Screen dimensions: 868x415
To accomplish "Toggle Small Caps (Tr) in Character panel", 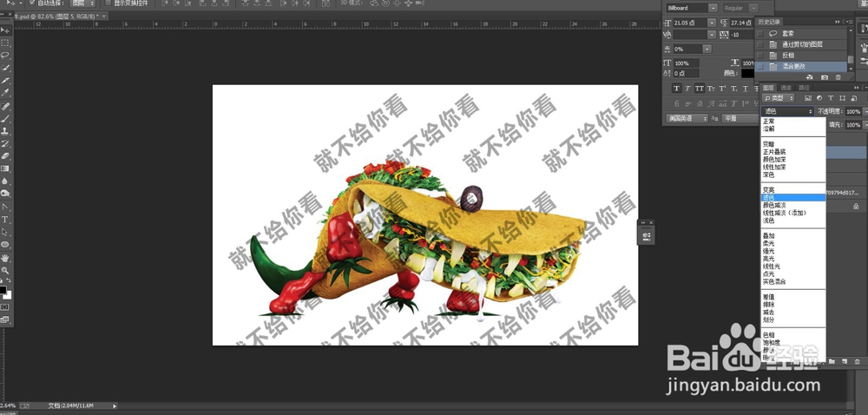I will (712, 89).
